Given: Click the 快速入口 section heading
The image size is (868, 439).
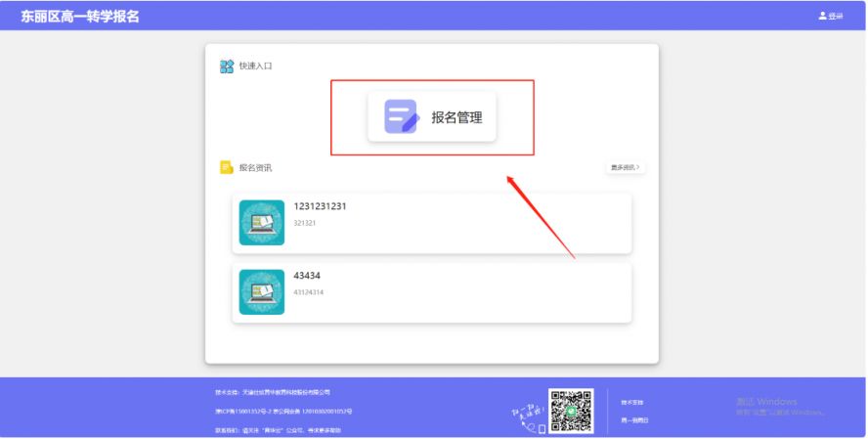Looking at the screenshot, I should (255, 66).
